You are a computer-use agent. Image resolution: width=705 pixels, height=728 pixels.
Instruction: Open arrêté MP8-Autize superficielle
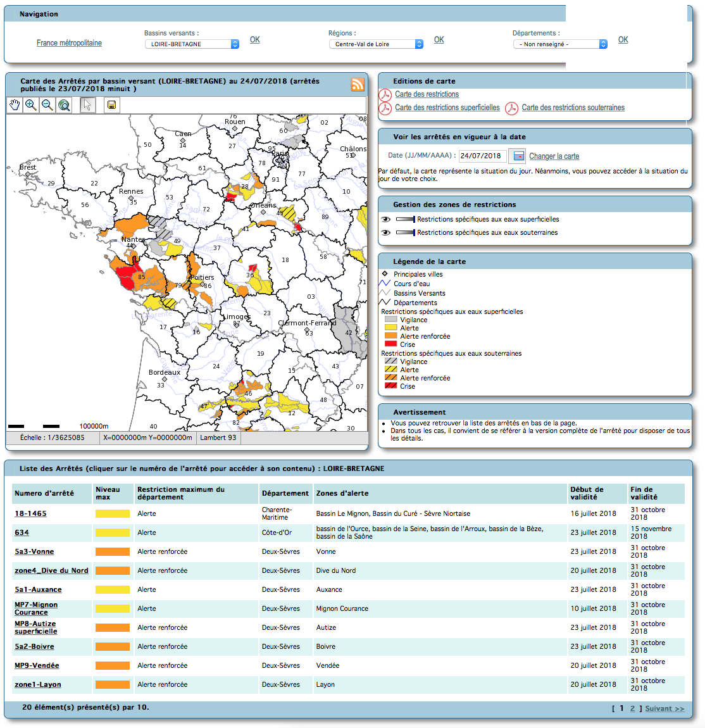tap(35, 628)
